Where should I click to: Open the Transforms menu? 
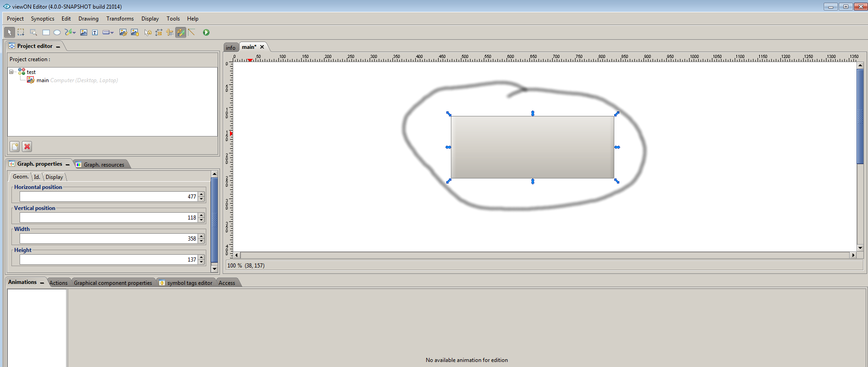click(120, 19)
